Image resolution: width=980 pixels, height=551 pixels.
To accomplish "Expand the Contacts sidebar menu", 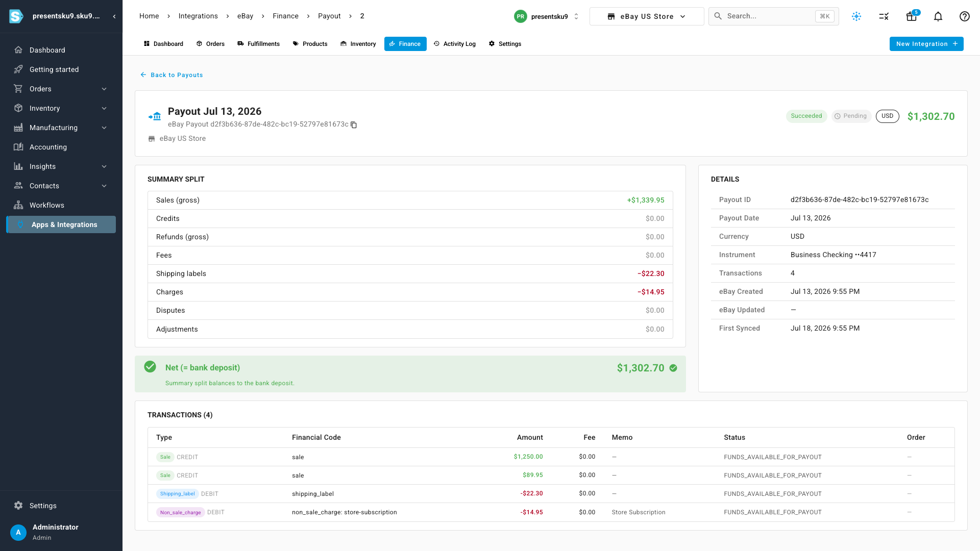I will click(x=104, y=186).
